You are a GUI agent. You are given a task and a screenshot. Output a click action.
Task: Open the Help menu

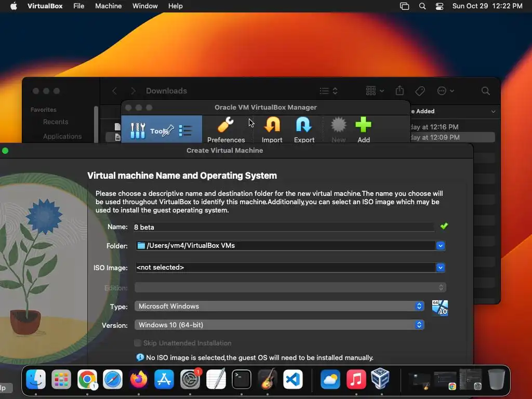[x=176, y=6]
